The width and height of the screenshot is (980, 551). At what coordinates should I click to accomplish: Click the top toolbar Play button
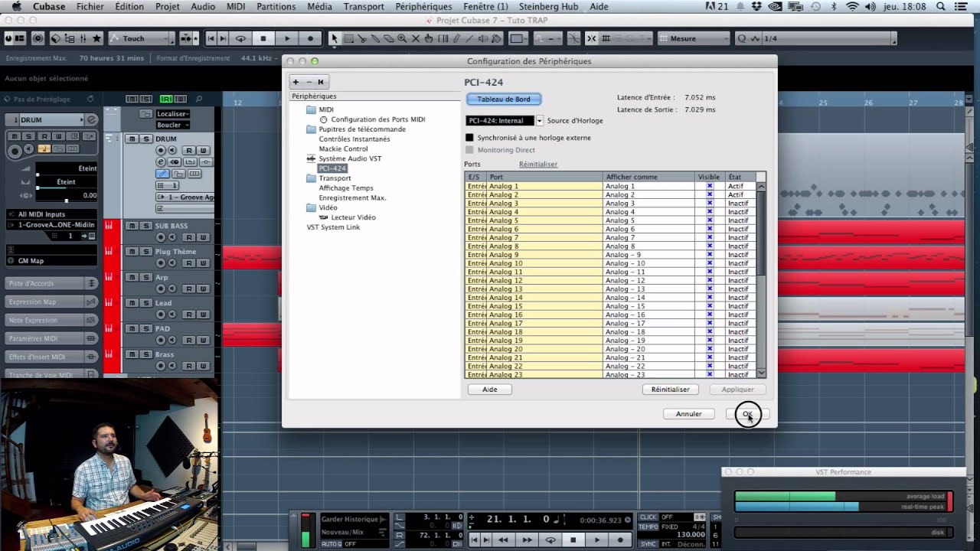pyautogui.click(x=287, y=38)
